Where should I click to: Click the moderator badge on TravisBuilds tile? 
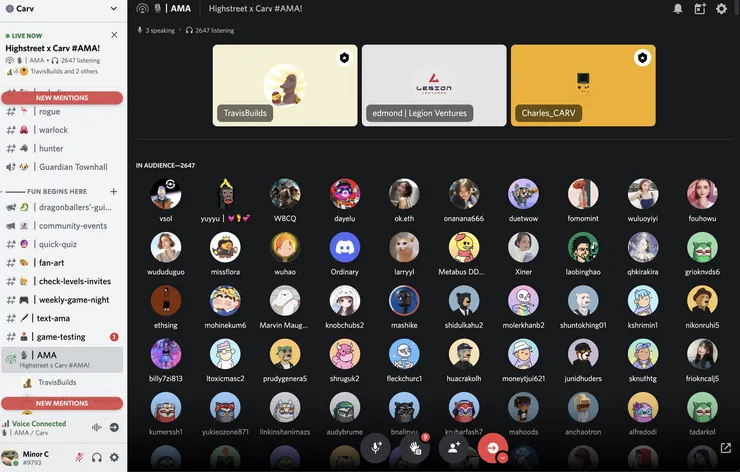point(345,58)
